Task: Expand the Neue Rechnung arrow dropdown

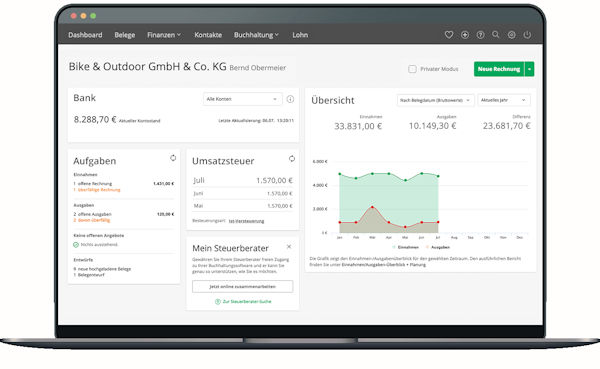Action: click(x=529, y=69)
